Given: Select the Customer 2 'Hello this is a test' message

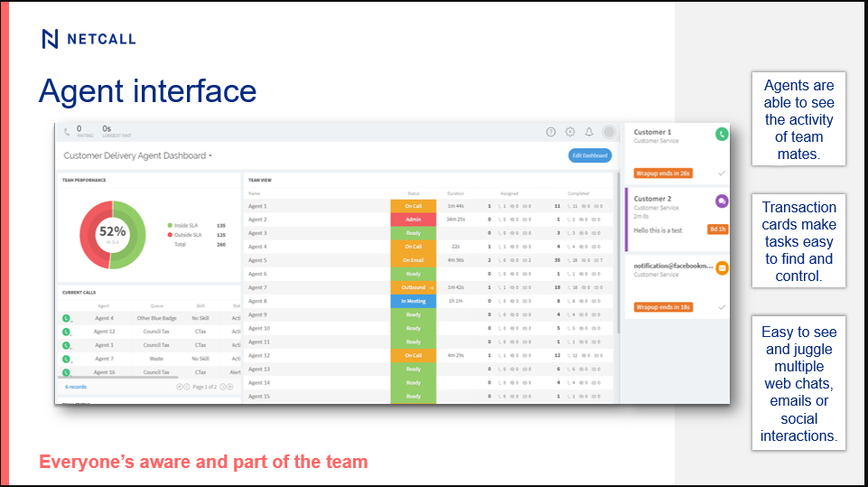Looking at the screenshot, I should (658, 230).
